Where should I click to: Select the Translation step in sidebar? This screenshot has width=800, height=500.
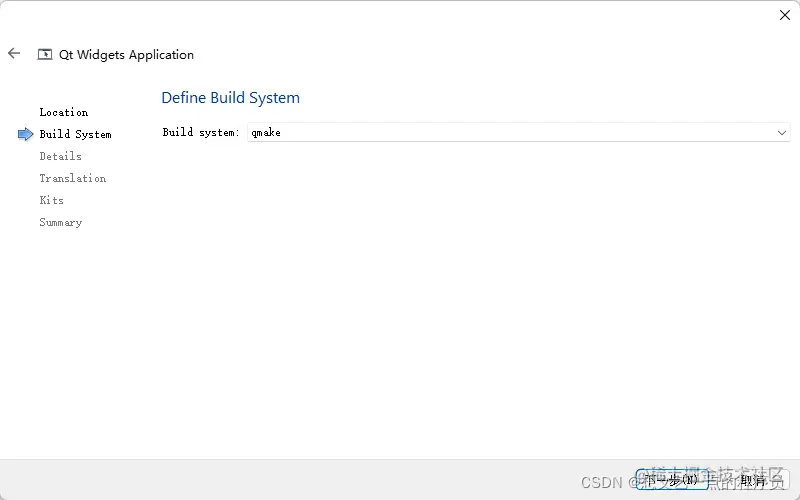(x=73, y=178)
